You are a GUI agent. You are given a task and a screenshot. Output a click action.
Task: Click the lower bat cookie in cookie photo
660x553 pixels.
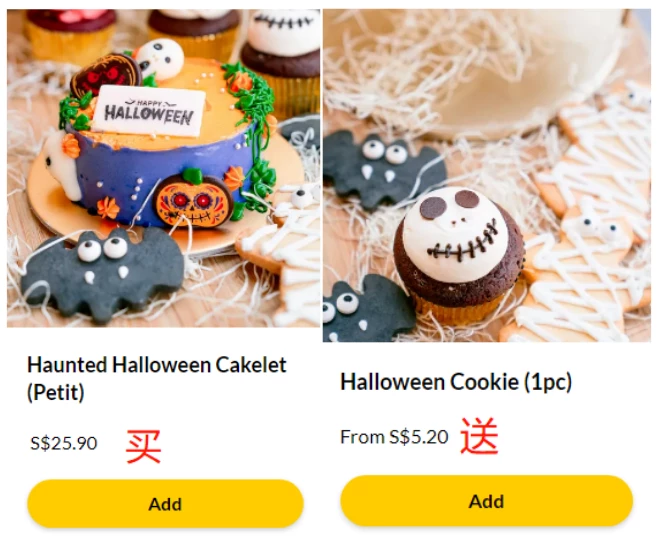[x=366, y=309]
